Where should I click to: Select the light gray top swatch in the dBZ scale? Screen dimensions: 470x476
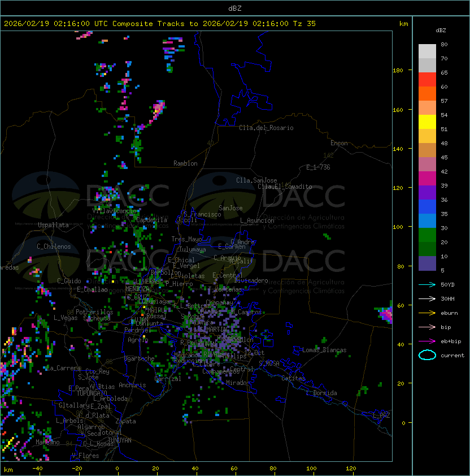(427, 51)
